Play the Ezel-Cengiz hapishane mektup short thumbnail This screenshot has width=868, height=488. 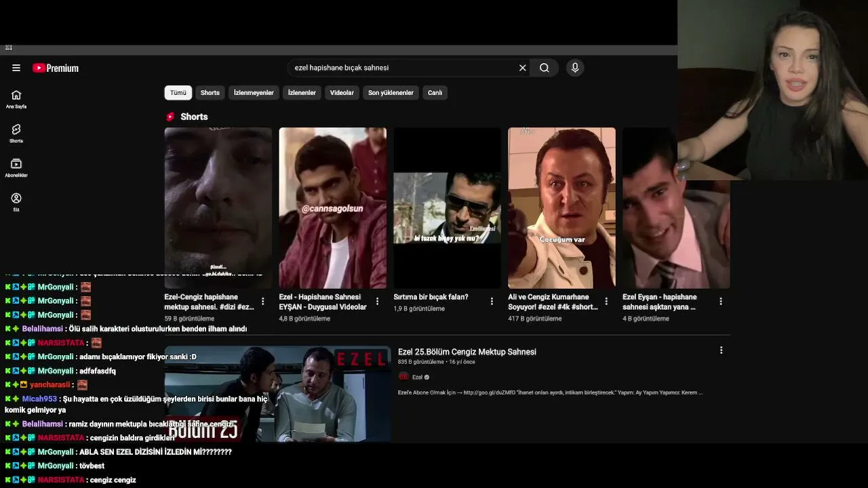coord(218,208)
